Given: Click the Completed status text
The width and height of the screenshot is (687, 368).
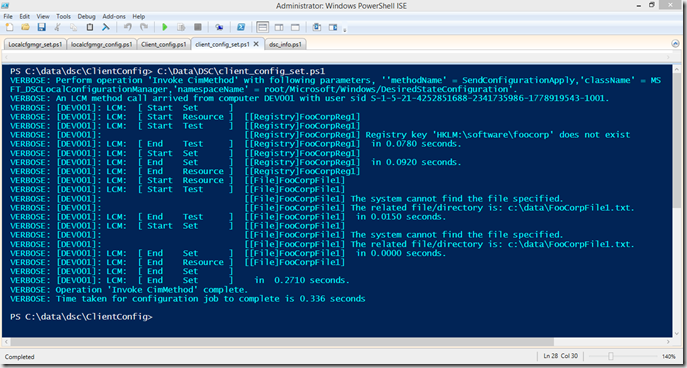Looking at the screenshot, I should [x=19, y=357].
